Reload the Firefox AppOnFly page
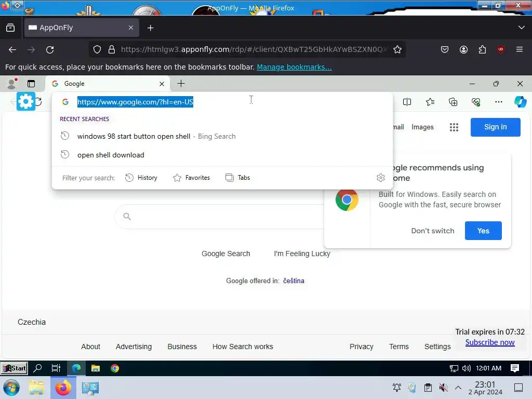532x399 pixels. click(50, 50)
